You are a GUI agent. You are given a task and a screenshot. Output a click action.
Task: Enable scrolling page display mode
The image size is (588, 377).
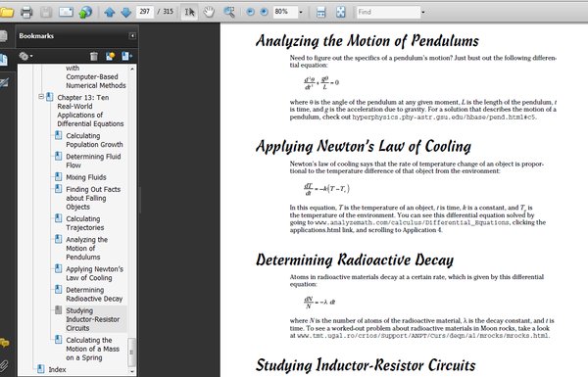321,12
